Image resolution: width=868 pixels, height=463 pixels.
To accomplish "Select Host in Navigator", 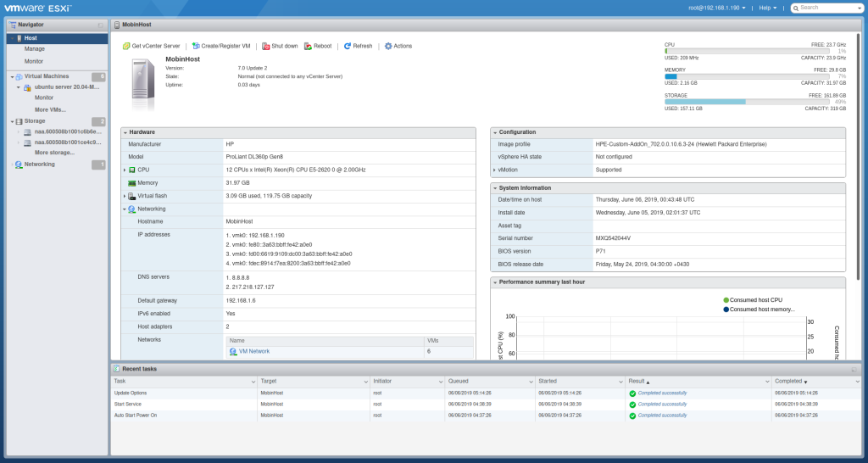I will tap(58, 38).
